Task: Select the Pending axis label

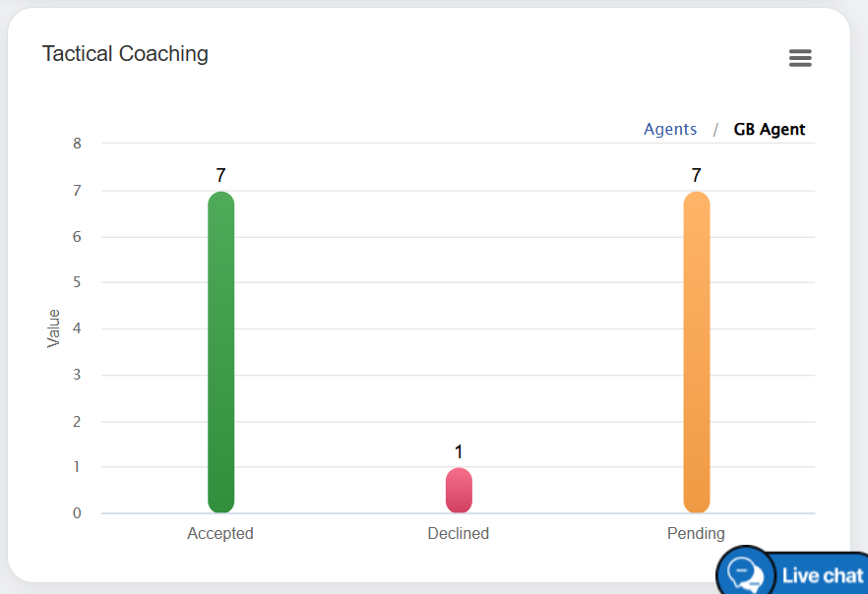Action: point(696,534)
